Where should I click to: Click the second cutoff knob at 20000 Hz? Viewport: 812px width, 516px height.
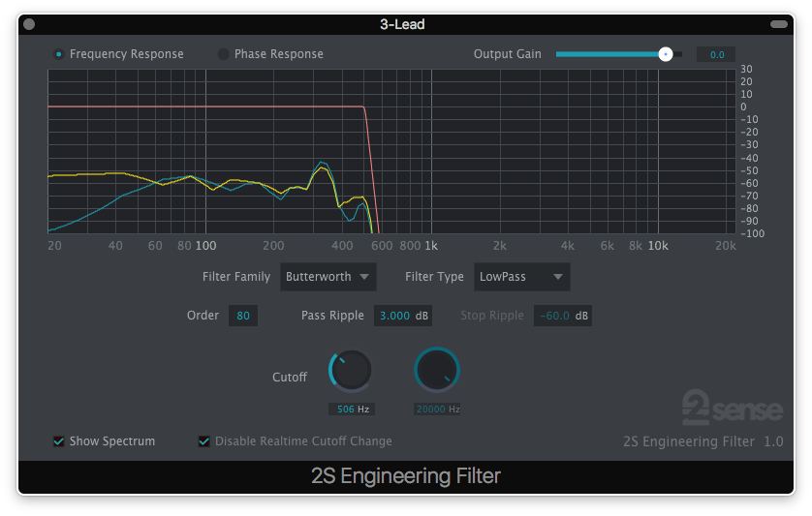tap(437, 370)
